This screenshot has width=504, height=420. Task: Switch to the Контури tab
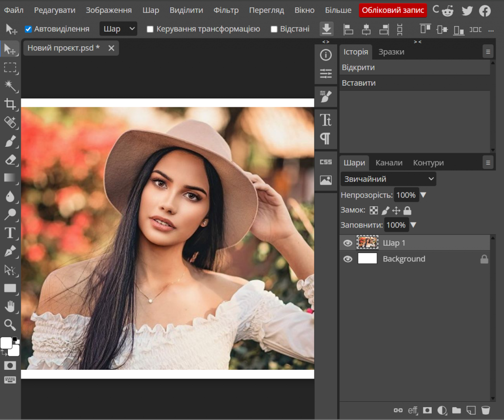[x=428, y=162]
